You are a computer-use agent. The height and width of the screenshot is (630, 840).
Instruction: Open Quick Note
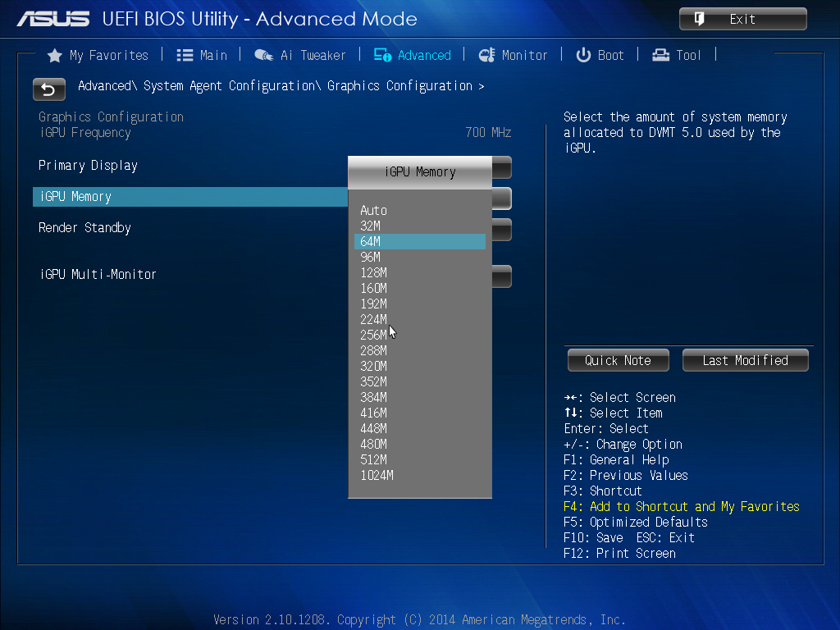point(619,361)
